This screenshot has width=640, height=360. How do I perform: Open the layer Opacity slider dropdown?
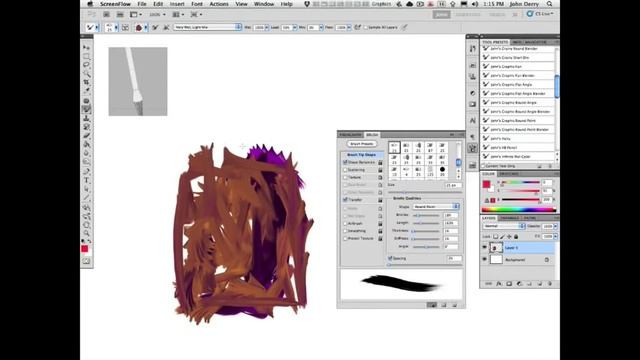555,226
